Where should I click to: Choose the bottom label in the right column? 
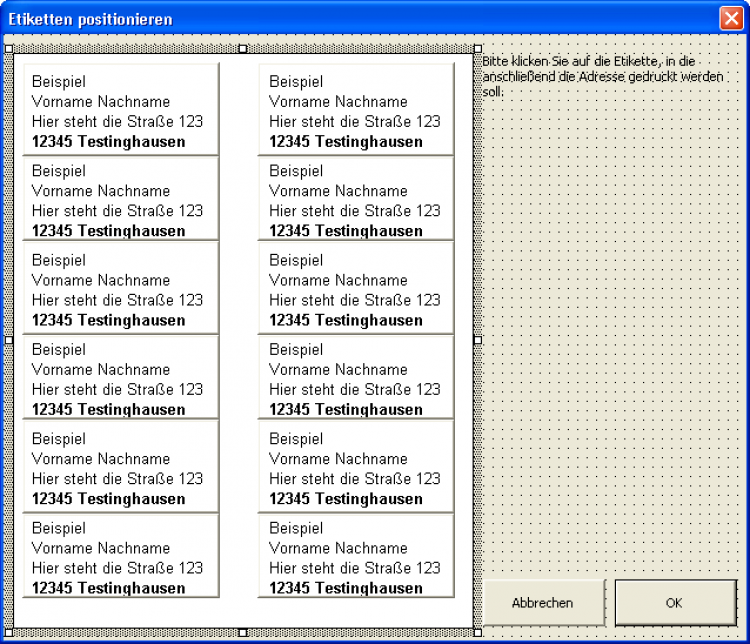[356, 557]
